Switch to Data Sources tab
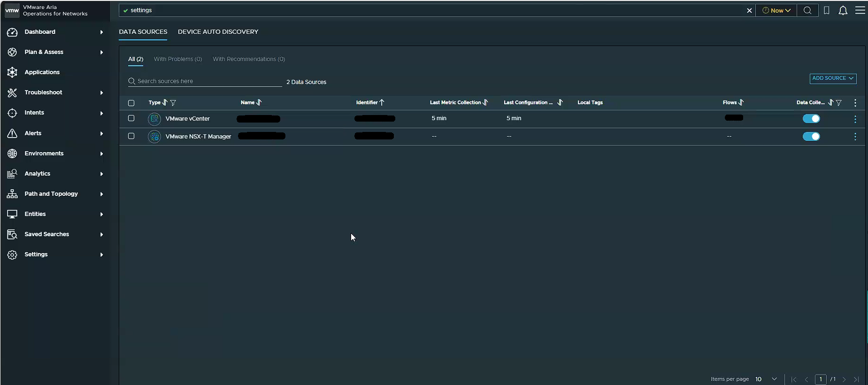Image resolution: width=868 pixels, height=385 pixels. click(143, 32)
